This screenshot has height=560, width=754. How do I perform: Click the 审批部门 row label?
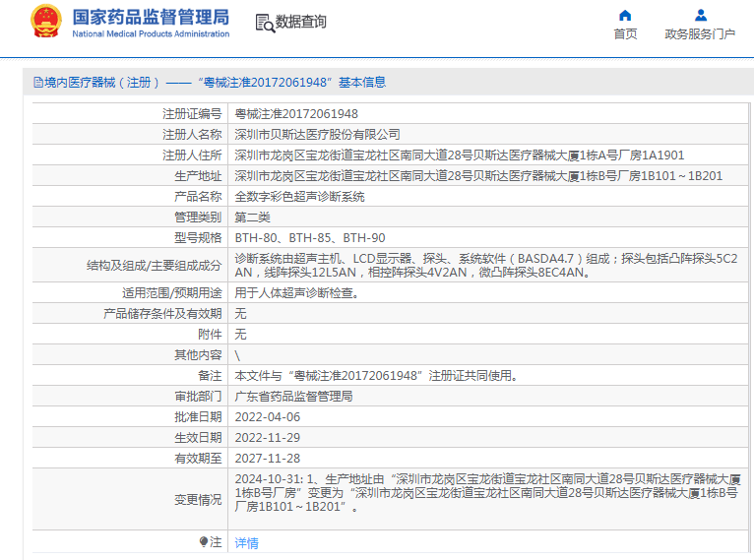198,396
